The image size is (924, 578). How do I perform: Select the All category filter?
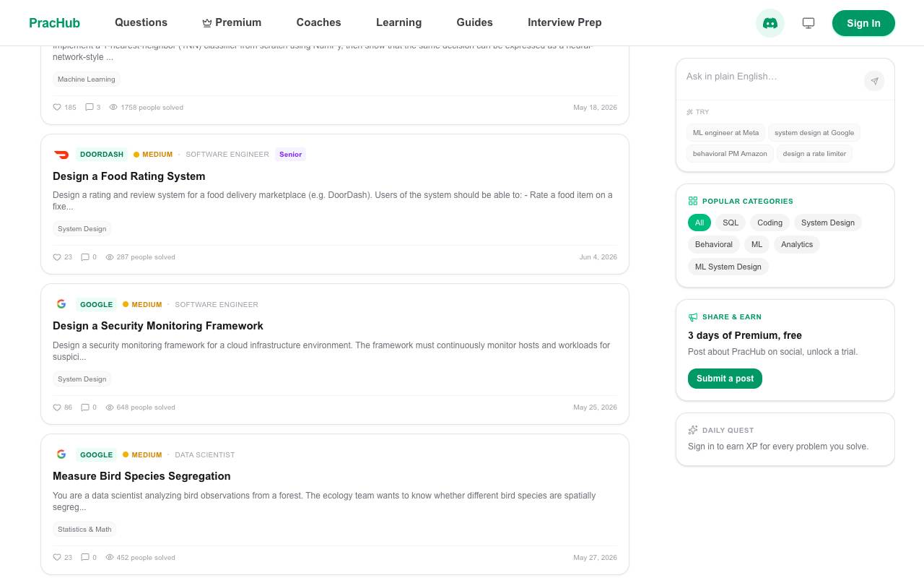699,223
